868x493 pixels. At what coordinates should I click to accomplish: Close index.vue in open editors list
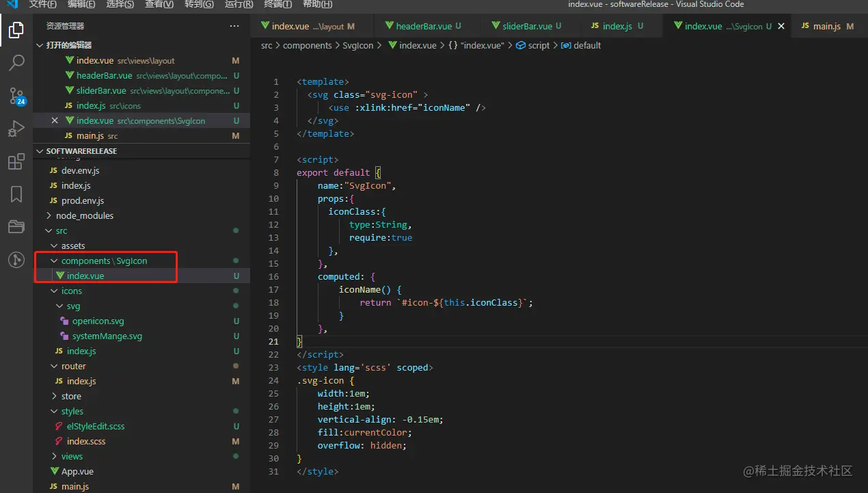[55, 120]
